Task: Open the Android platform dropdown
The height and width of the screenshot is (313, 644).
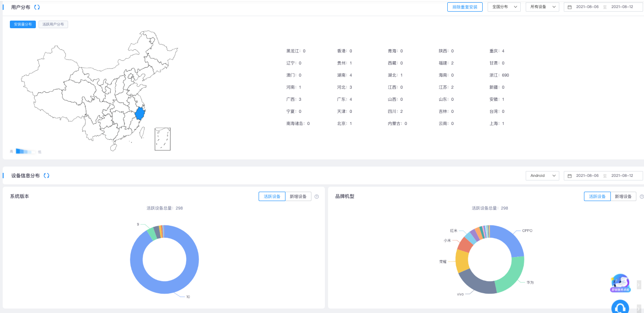Action: [x=542, y=176]
